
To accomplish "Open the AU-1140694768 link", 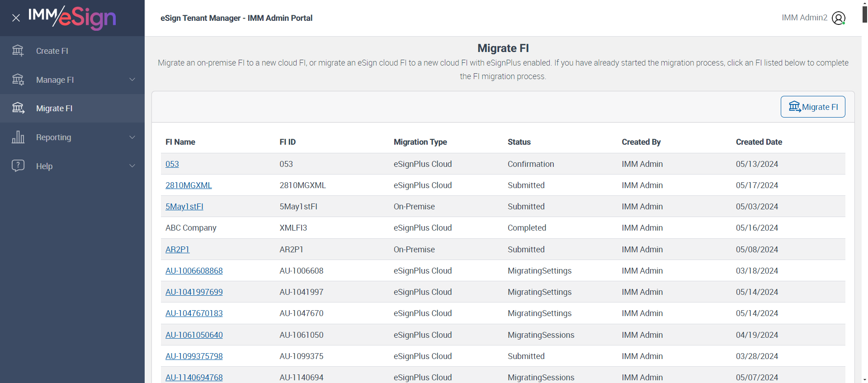I will point(194,378).
